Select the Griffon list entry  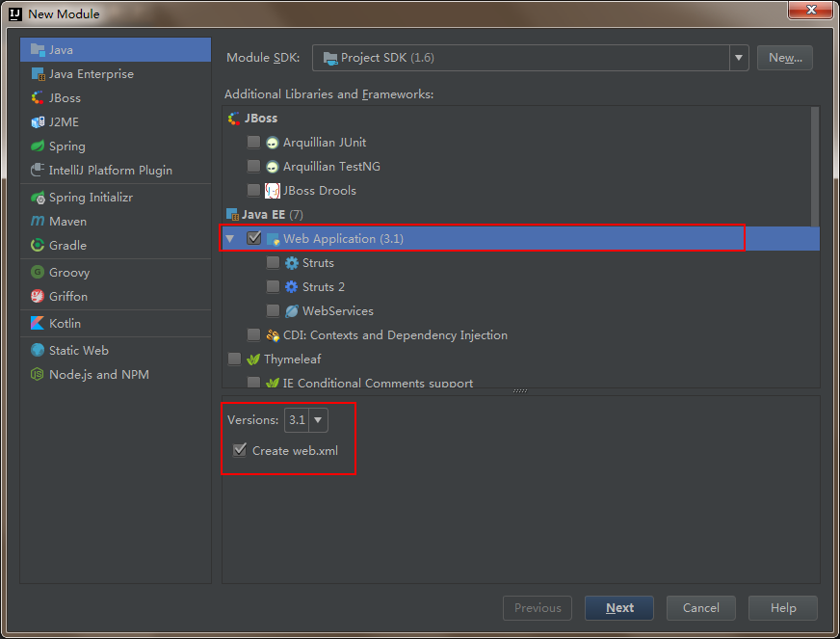116,297
